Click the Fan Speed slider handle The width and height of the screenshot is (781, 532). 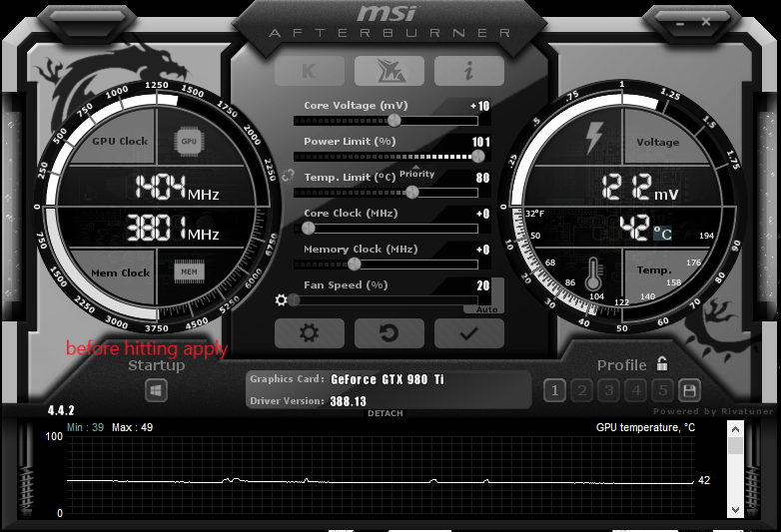tap(294, 300)
